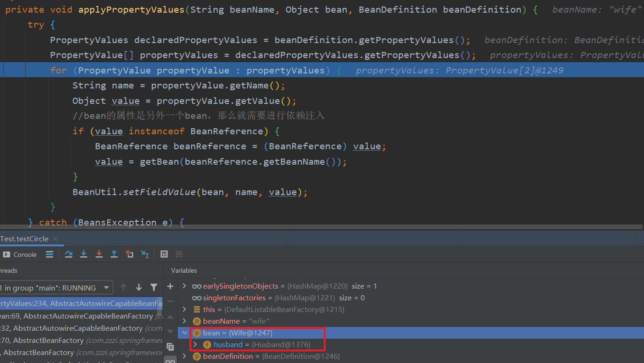Screen dimensions: 644x363
Task: Expand the husband field node
Action: pos(195,345)
